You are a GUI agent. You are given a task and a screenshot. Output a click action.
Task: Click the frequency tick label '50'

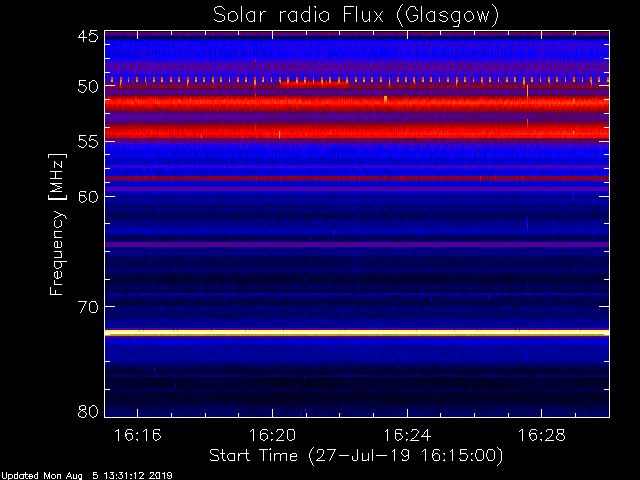coord(88,87)
